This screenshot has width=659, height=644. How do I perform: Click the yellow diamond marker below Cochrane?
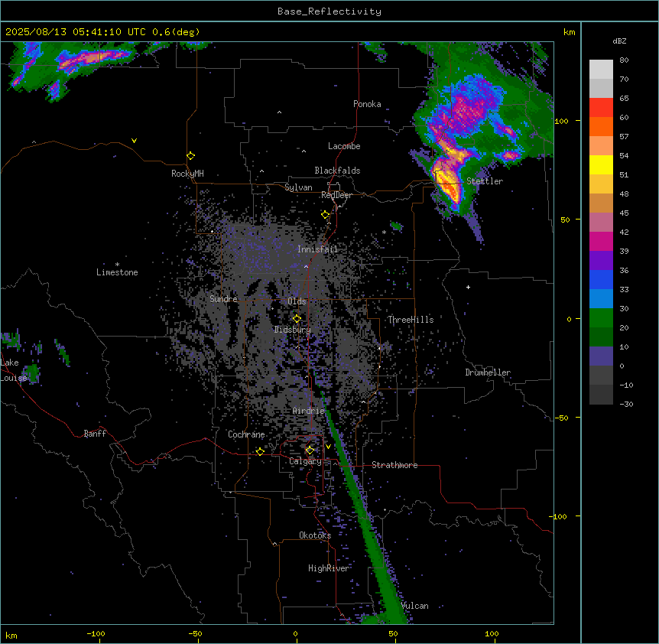click(260, 452)
